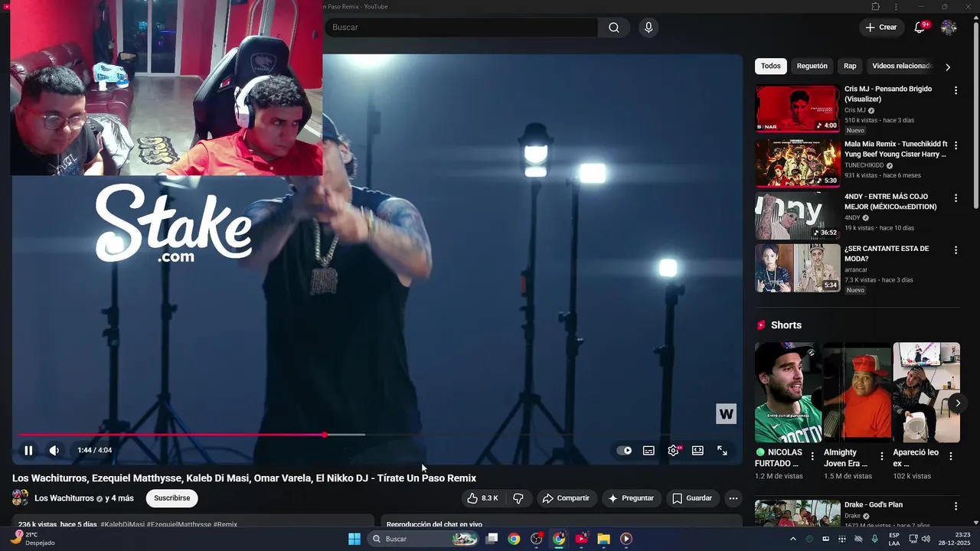Open the Windows Start menu
980x551 pixels.
[x=354, y=539]
